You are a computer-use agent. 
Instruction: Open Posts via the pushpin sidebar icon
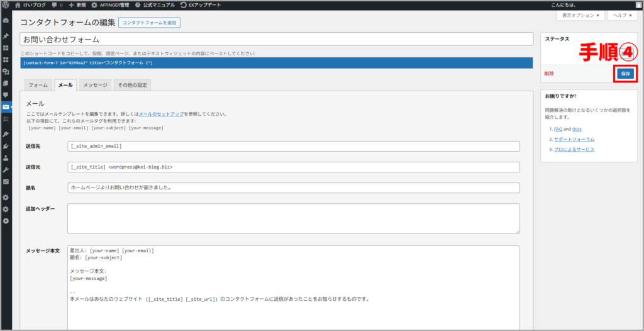pyautogui.click(x=6, y=36)
